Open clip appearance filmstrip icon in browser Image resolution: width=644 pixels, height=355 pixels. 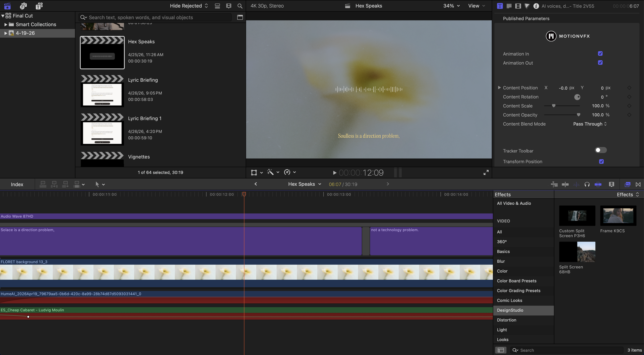pos(229,6)
